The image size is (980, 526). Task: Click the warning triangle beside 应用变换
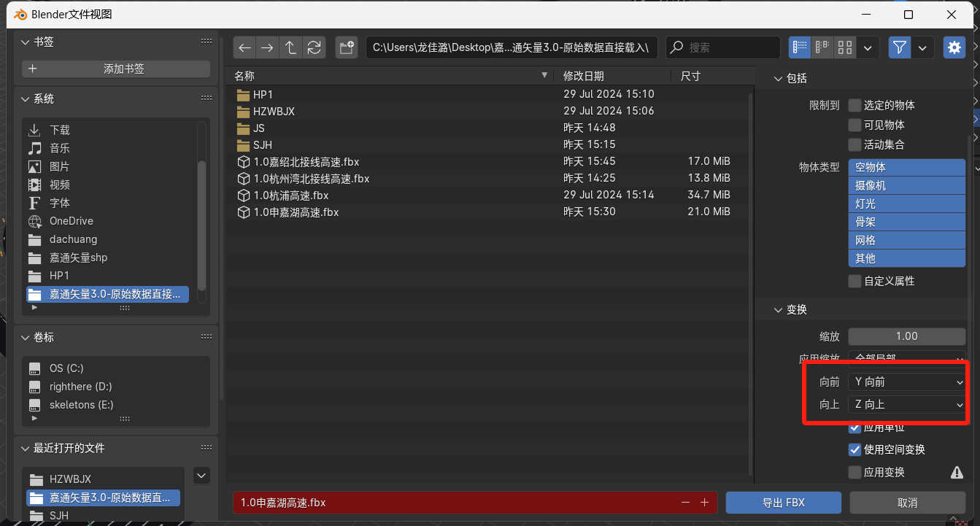(957, 473)
